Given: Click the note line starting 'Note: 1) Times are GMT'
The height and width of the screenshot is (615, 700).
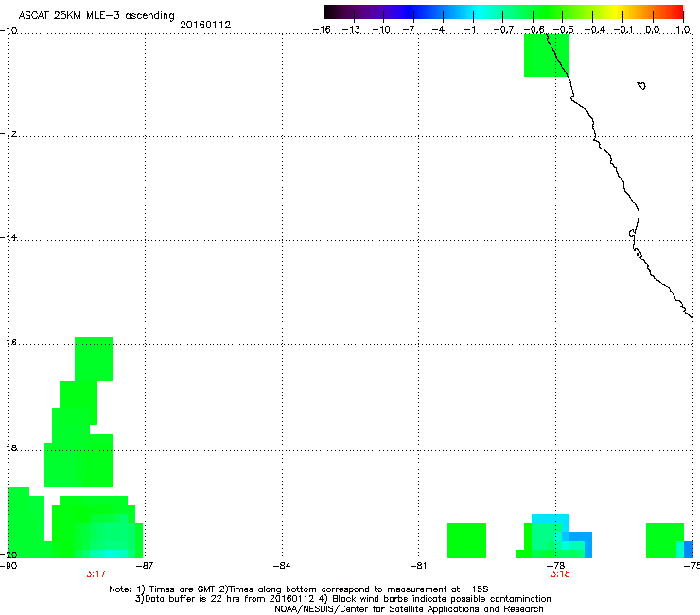Looking at the screenshot, I should pos(299,589).
